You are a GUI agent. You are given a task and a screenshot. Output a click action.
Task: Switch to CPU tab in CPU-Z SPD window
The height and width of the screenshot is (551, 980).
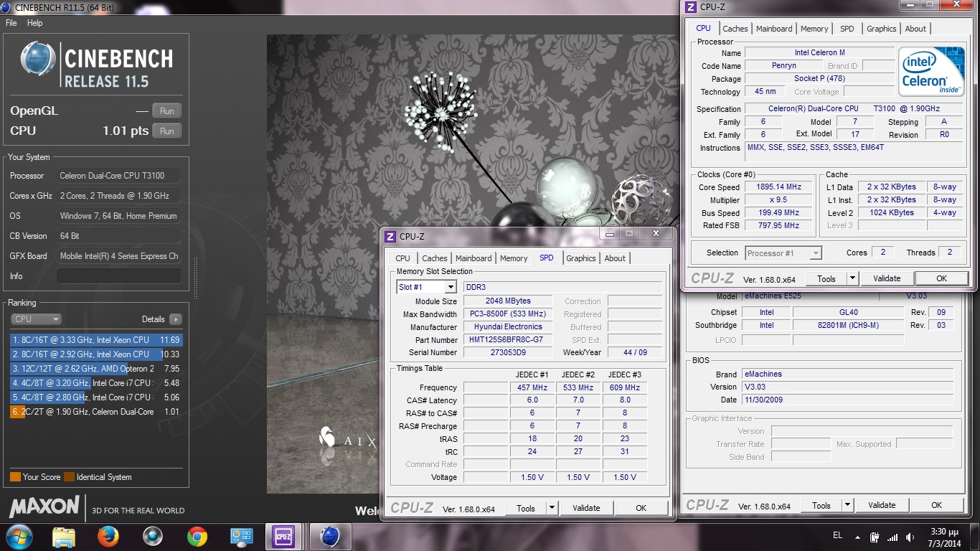tap(403, 258)
